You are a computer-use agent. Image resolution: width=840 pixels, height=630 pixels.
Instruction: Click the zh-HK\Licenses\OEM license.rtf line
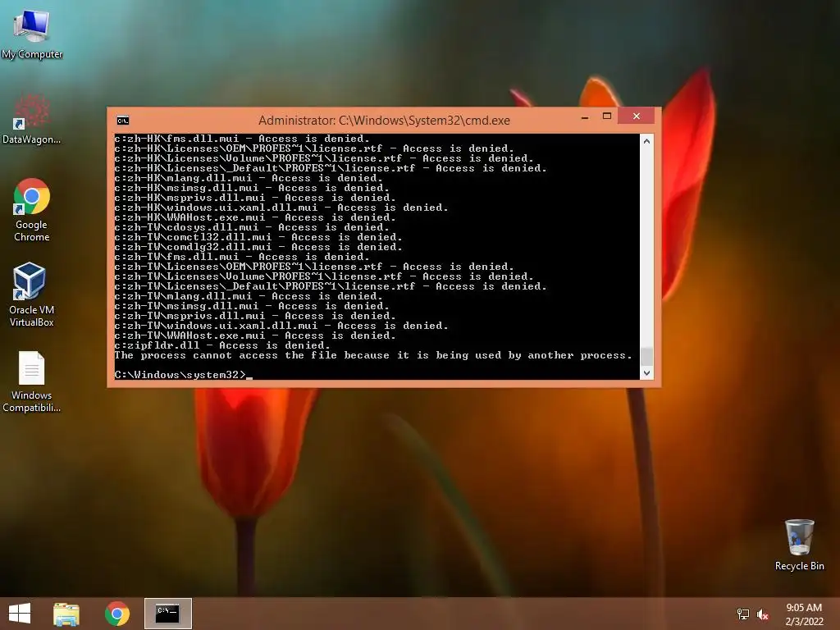(x=314, y=148)
